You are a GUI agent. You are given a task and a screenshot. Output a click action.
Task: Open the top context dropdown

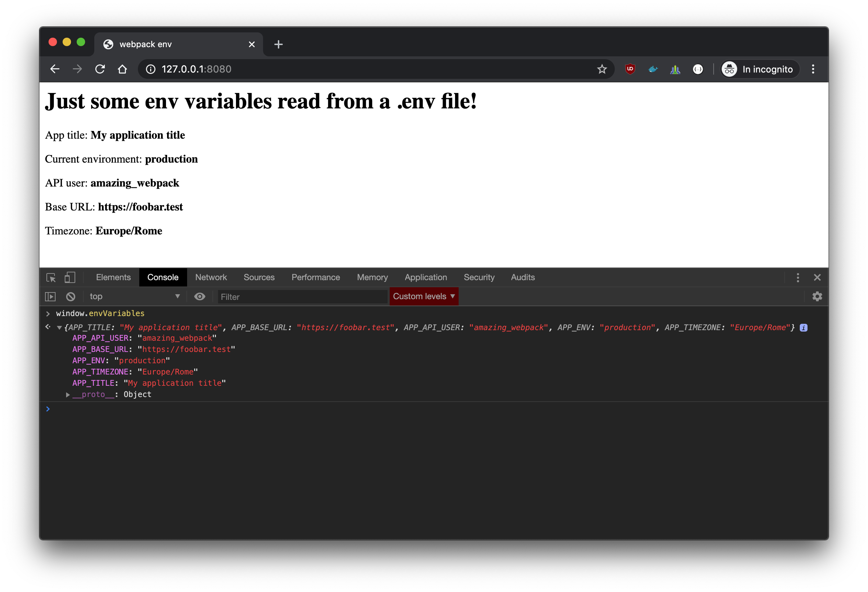(x=134, y=296)
